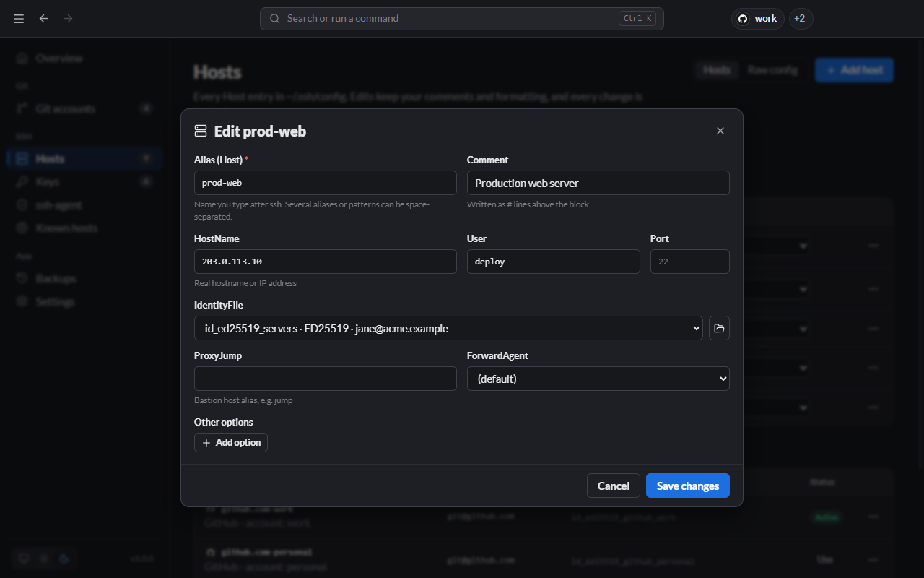The width and height of the screenshot is (924, 578).
Task: Click the search or run a command box
Action: [x=462, y=19]
